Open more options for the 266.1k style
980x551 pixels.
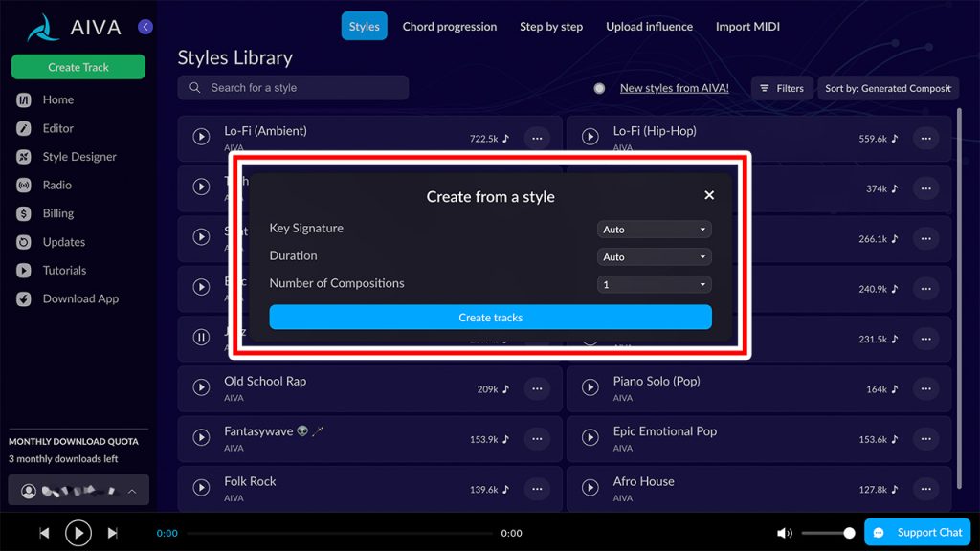point(925,238)
